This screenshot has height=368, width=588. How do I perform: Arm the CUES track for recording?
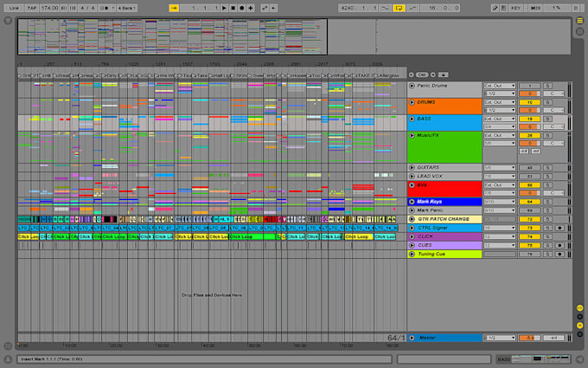pyautogui.click(x=559, y=245)
